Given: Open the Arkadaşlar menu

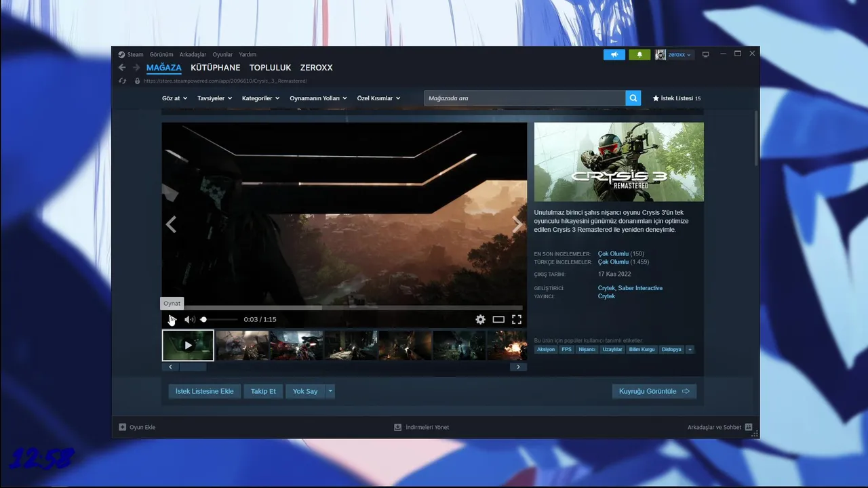Looking at the screenshot, I should pyautogui.click(x=193, y=55).
